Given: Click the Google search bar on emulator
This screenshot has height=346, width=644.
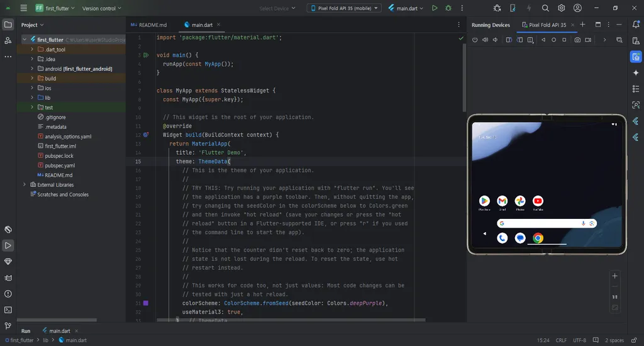Looking at the screenshot, I should 547,223.
